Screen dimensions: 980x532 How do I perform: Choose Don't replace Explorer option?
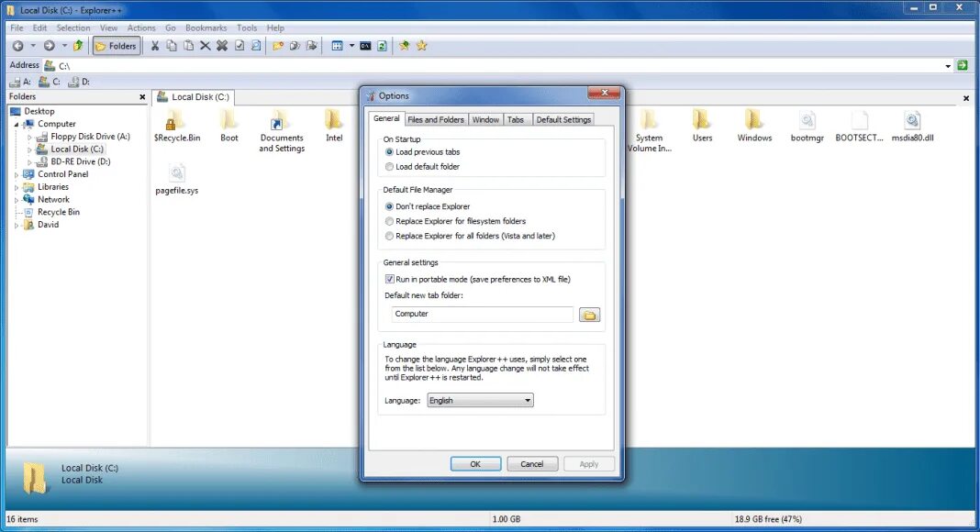389,206
